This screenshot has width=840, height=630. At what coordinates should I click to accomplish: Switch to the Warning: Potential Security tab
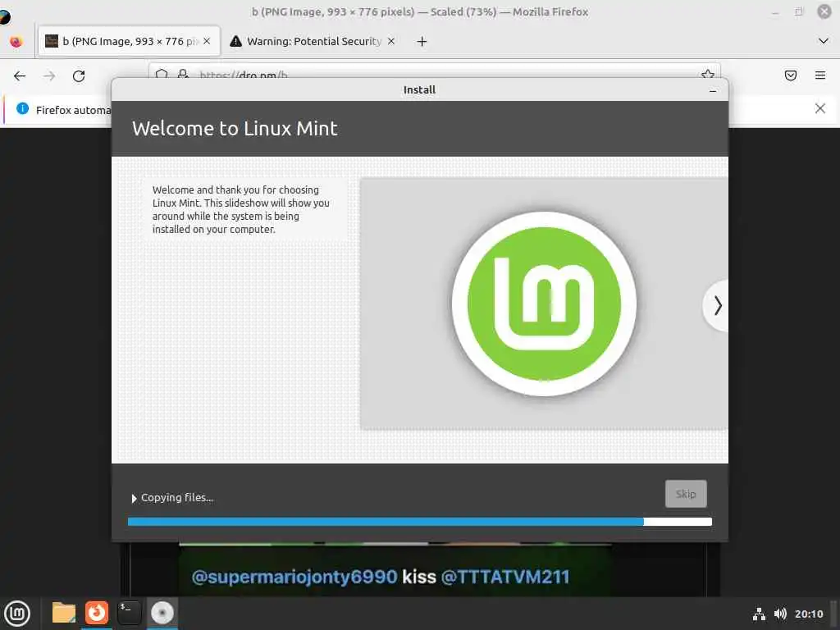click(313, 41)
